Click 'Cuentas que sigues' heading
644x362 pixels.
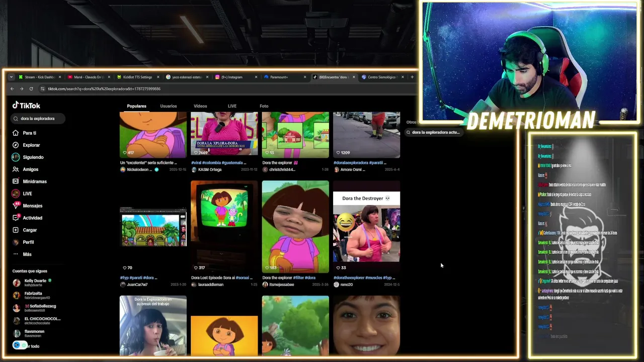(x=30, y=271)
